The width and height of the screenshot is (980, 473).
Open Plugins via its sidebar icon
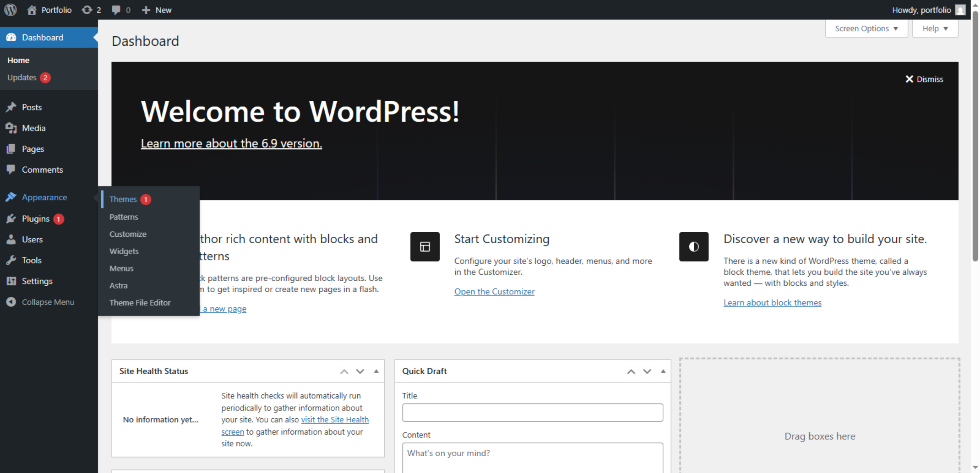point(11,219)
